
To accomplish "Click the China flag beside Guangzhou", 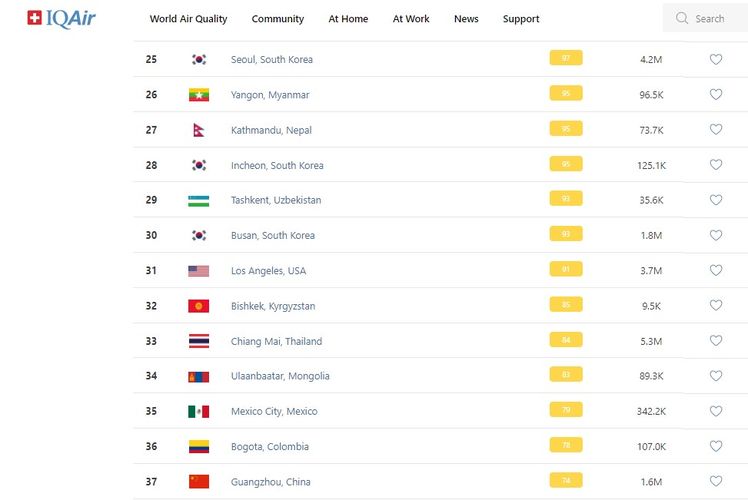I will [199, 481].
